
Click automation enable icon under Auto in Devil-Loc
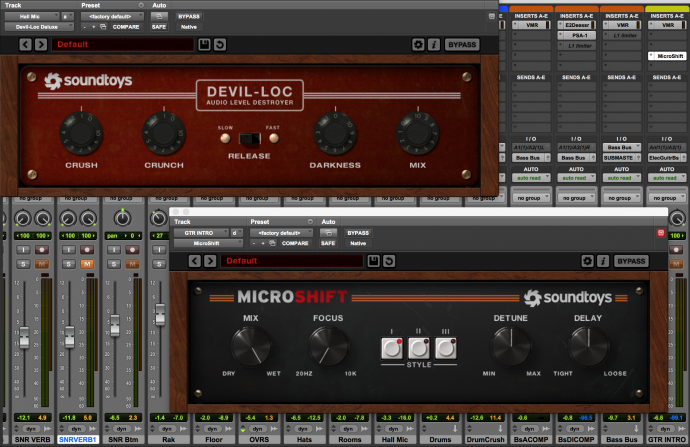pyautogui.click(x=159, y=16)
